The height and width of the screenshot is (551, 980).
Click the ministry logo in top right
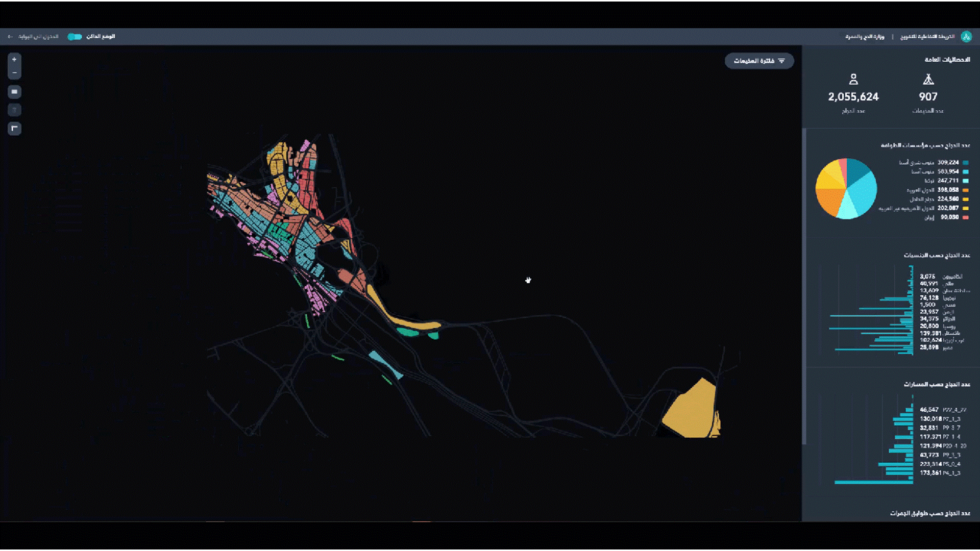point(966,37)
